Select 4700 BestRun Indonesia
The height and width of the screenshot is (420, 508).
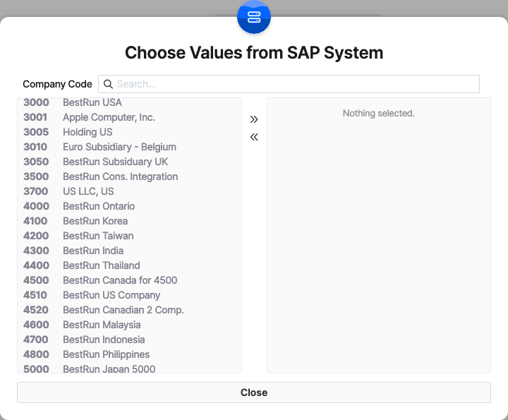[x=129, y=340]
